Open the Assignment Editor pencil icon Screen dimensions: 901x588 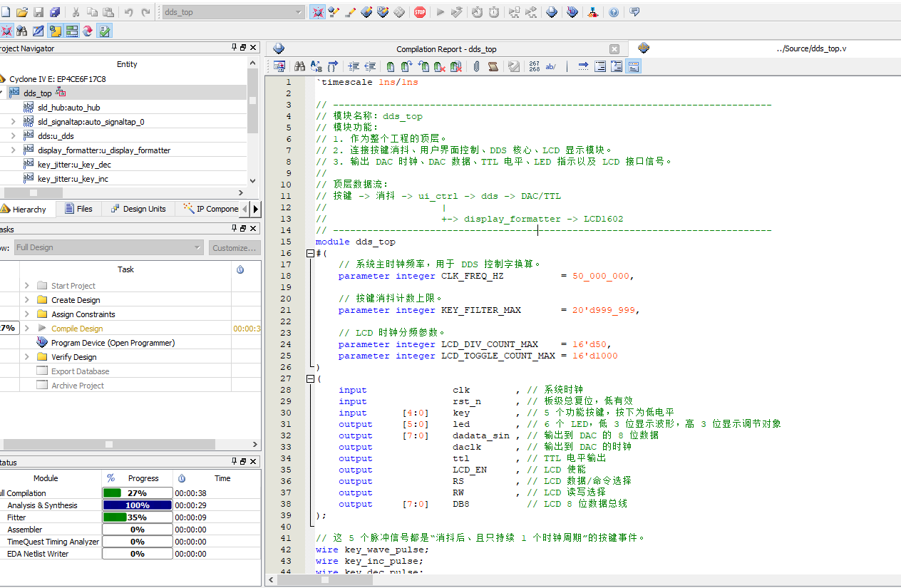pos(350,12)
